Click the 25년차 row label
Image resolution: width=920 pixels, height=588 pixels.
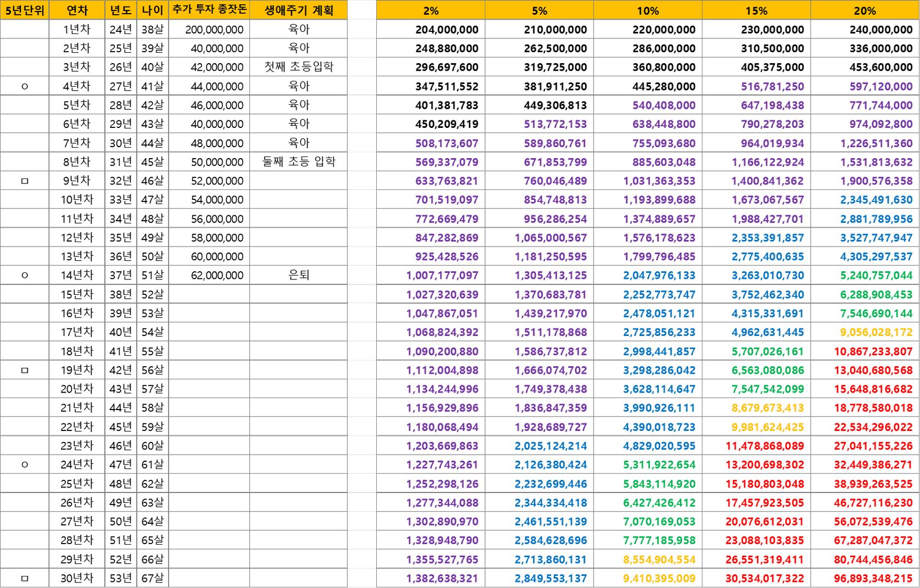tap(77, 484)
